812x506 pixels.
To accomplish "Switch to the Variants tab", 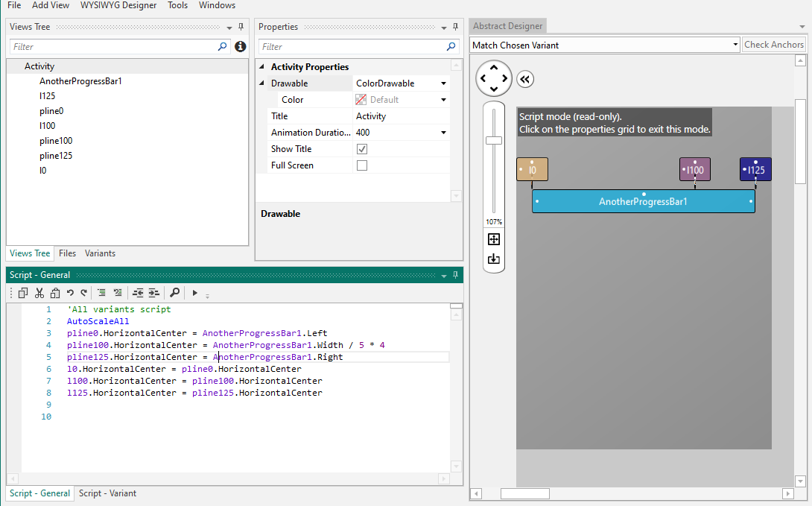I will click(100, 253).
